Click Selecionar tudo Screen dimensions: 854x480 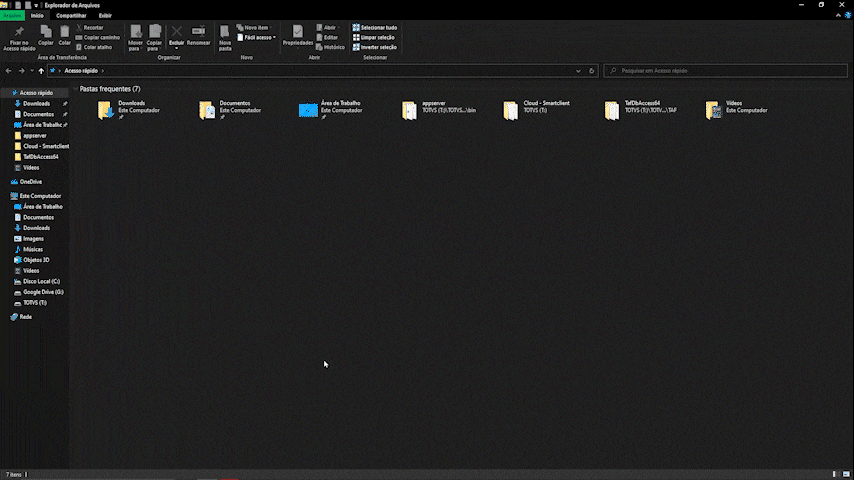pos(375,27)
